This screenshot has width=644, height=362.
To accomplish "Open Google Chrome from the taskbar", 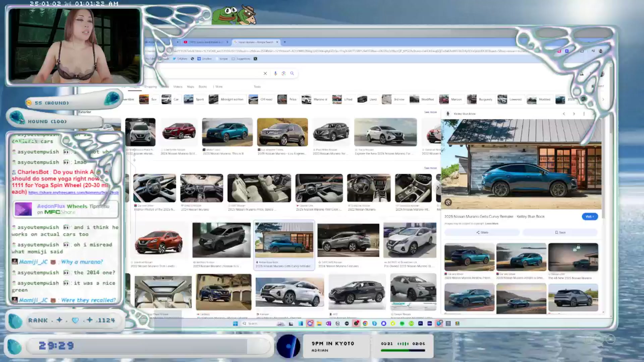I will (365, 323).
